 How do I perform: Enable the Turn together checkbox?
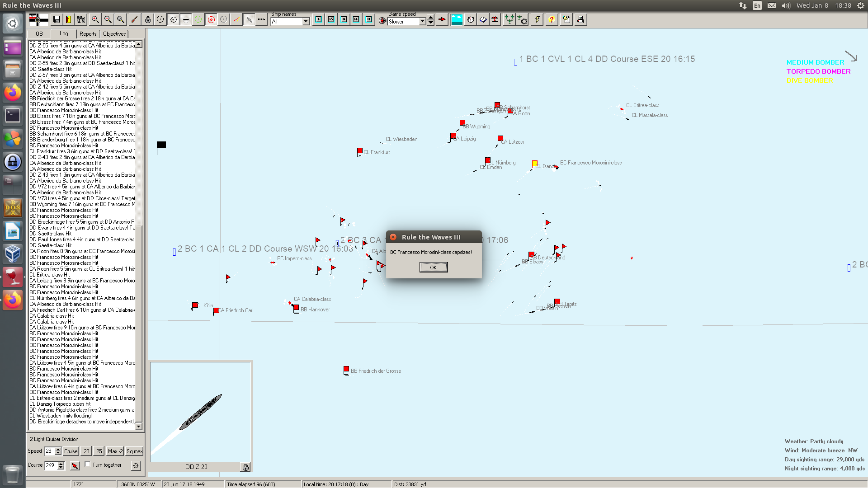pos(88,465)
